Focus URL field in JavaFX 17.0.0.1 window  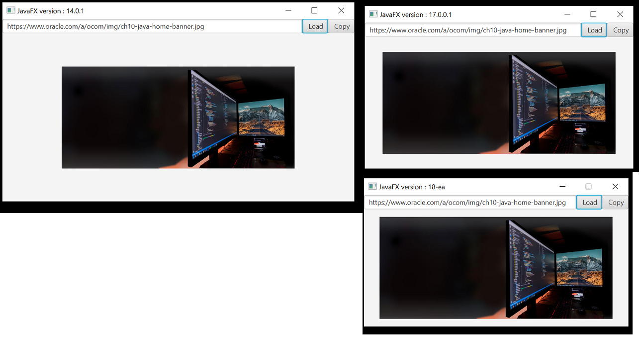point(473,30)
